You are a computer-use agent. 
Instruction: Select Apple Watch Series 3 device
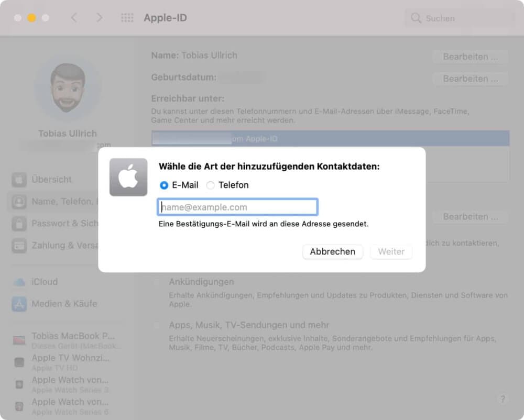(x=67, y=384)
